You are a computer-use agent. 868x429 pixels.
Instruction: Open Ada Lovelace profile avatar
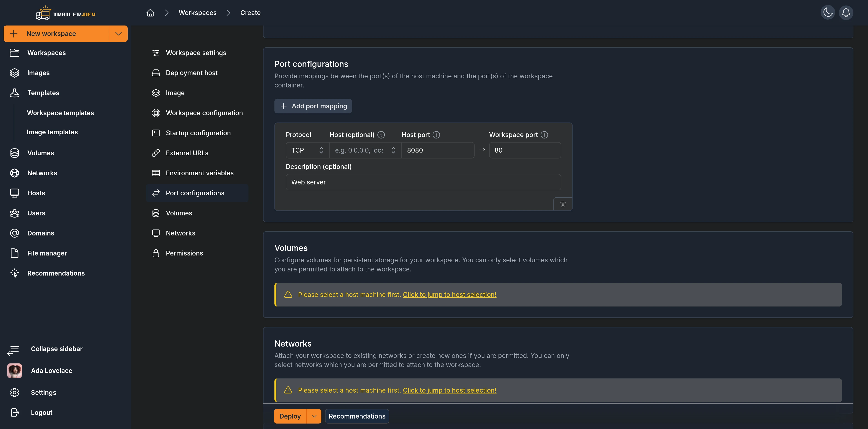pos(15,371)
